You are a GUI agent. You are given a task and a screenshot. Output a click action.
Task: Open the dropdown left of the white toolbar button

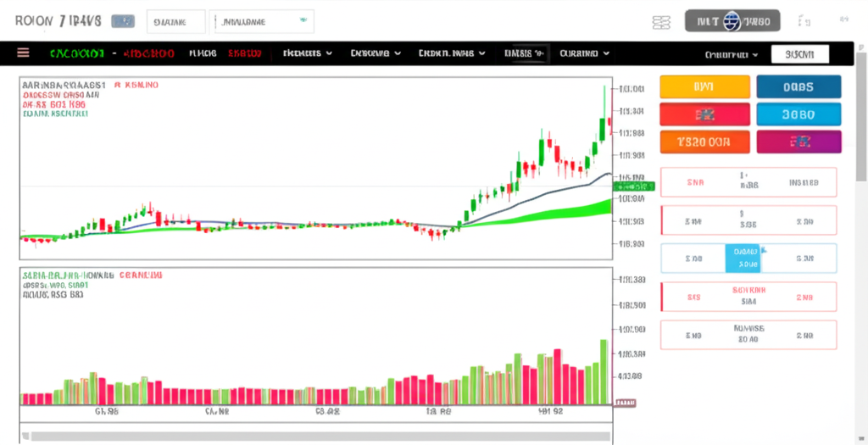point(731,54)
